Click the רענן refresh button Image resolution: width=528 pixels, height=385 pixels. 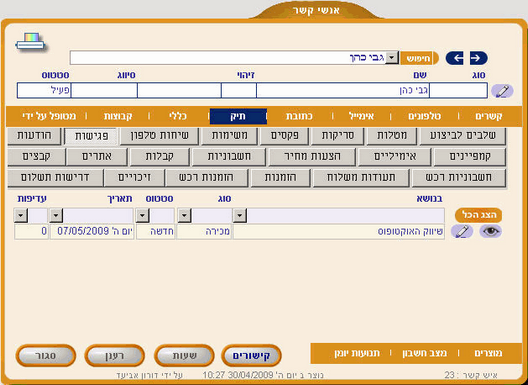(x=114, y=356)
